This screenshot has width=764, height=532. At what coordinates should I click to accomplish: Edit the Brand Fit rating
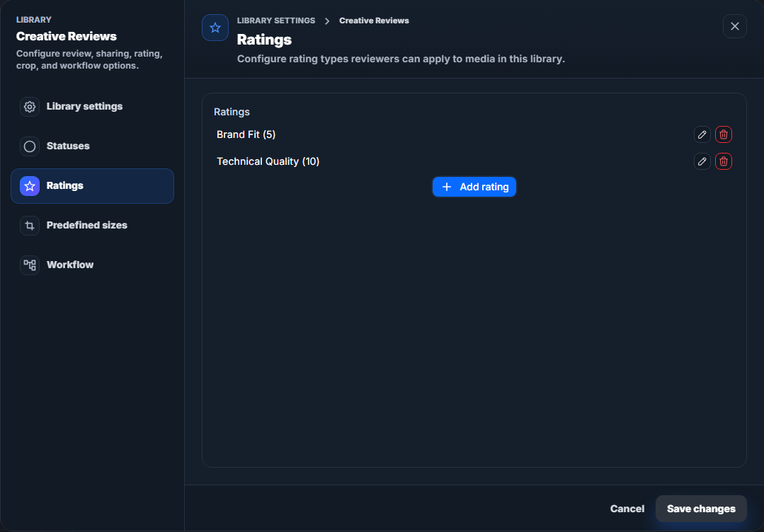pos(702,135)
